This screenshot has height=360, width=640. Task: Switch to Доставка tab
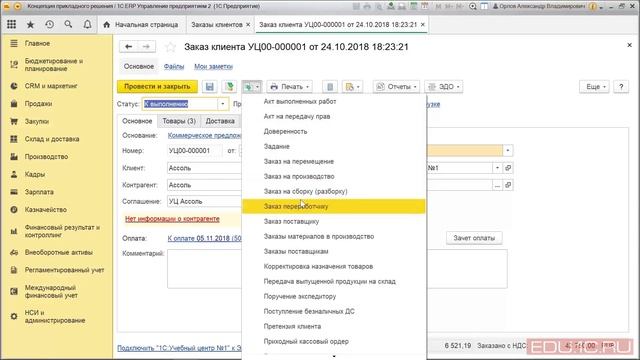tap(220, 121)
